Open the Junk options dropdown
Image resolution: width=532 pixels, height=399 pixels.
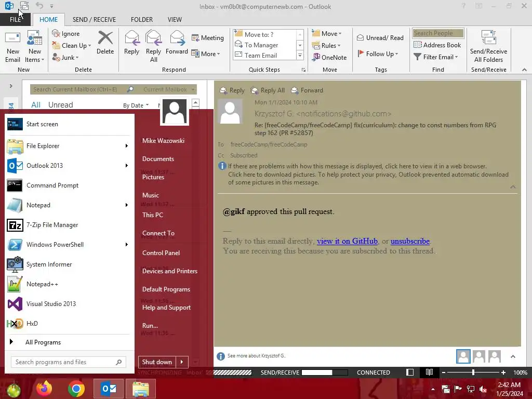click(x=65, y=57)
